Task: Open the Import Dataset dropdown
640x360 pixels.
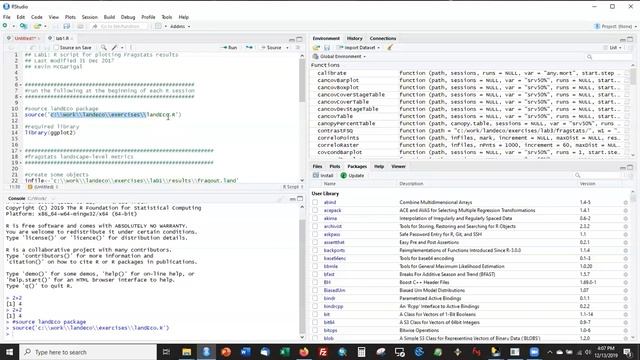Action: (358, 47)
